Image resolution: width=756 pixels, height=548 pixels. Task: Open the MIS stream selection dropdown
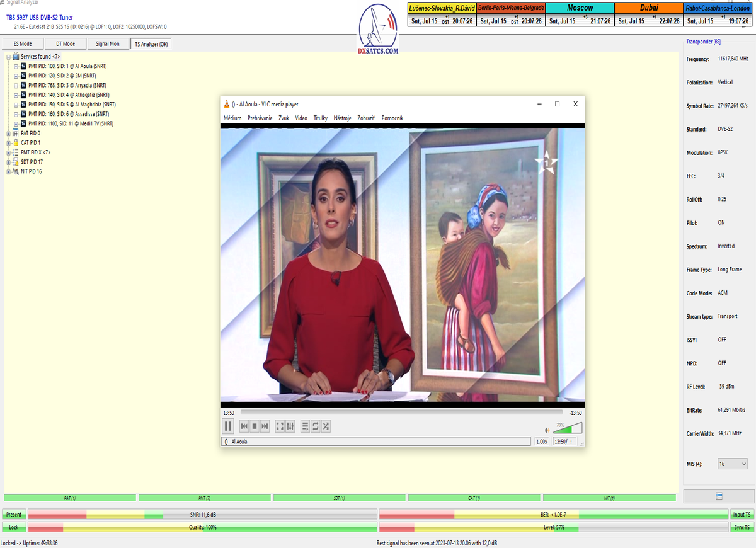pos(733,464)
